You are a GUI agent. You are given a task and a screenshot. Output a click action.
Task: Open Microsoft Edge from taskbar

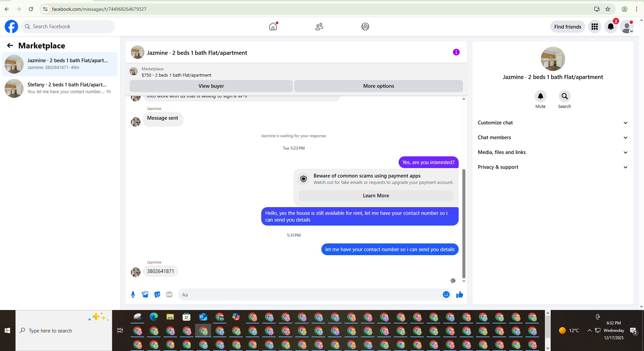pyautogui.click(x=154, y=317)
